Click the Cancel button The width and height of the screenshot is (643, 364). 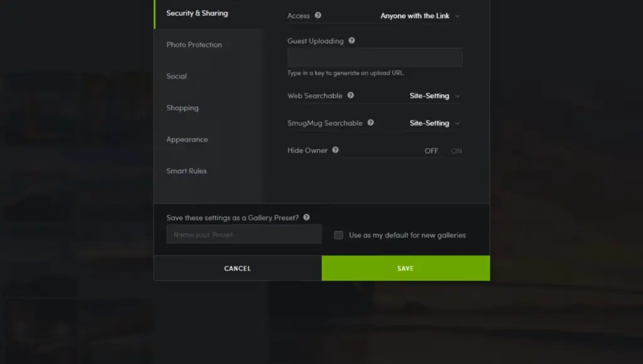237,269
